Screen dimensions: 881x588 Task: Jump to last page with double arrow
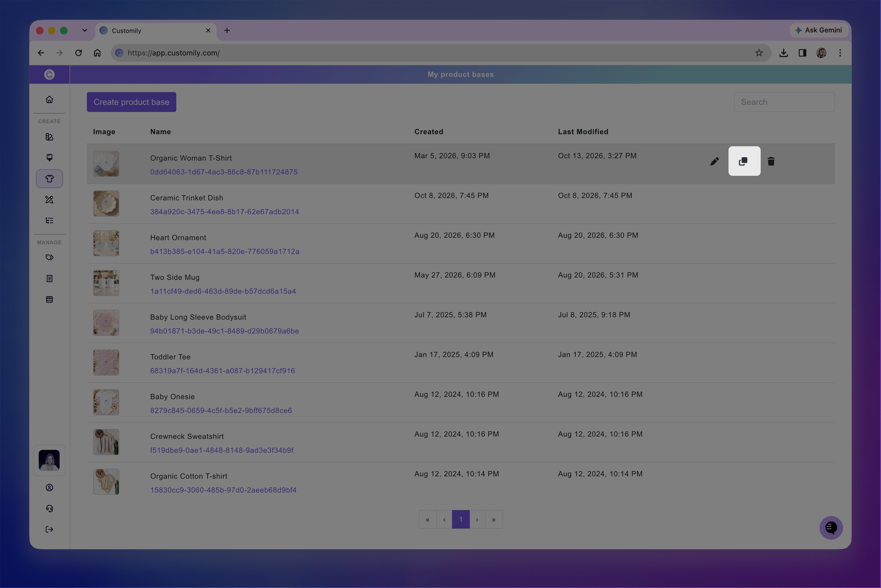[494, 519]
